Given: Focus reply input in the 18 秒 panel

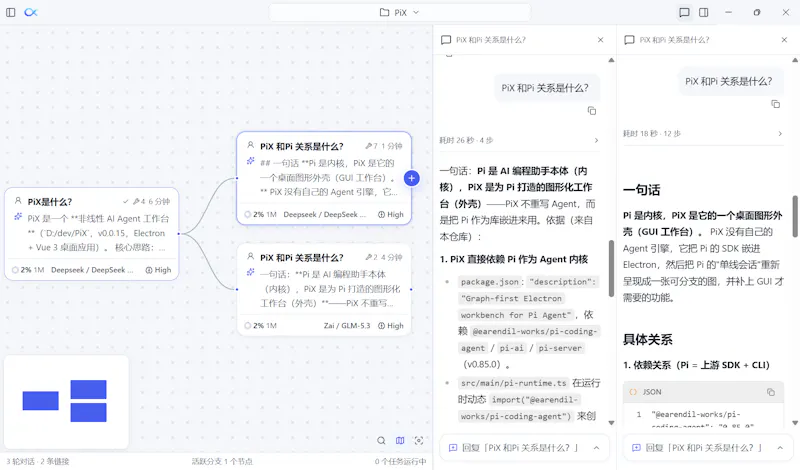Looking at the screenshot, I should pyautogui.click(x=708, y=448).
